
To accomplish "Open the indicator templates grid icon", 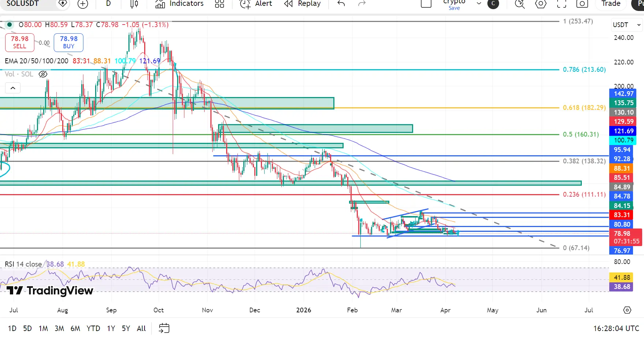I will point(220,4).
